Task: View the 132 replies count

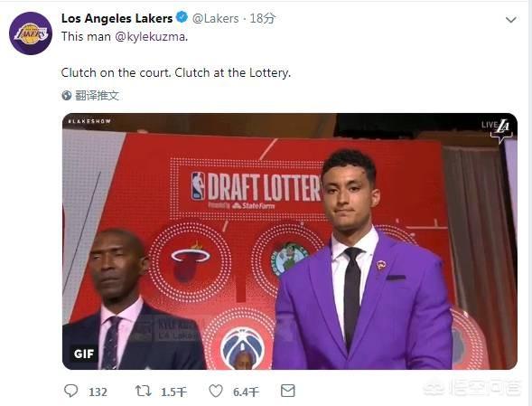Action: pos(98,392)
